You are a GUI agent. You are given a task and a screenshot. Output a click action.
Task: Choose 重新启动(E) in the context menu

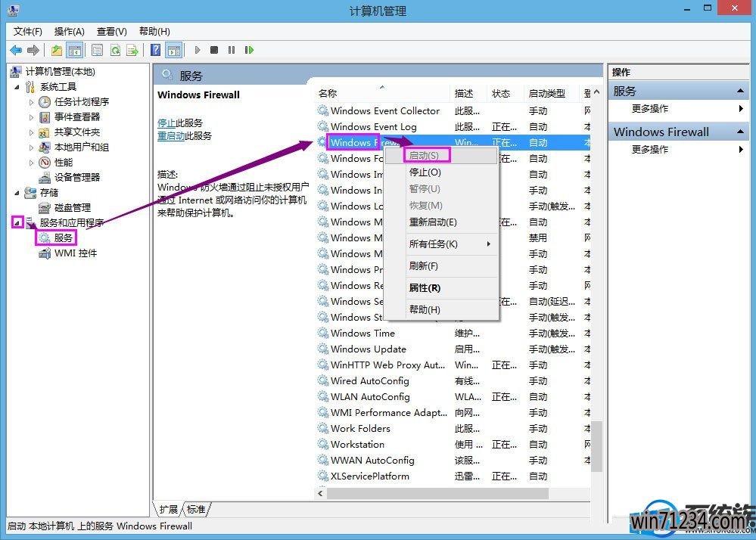443,222
